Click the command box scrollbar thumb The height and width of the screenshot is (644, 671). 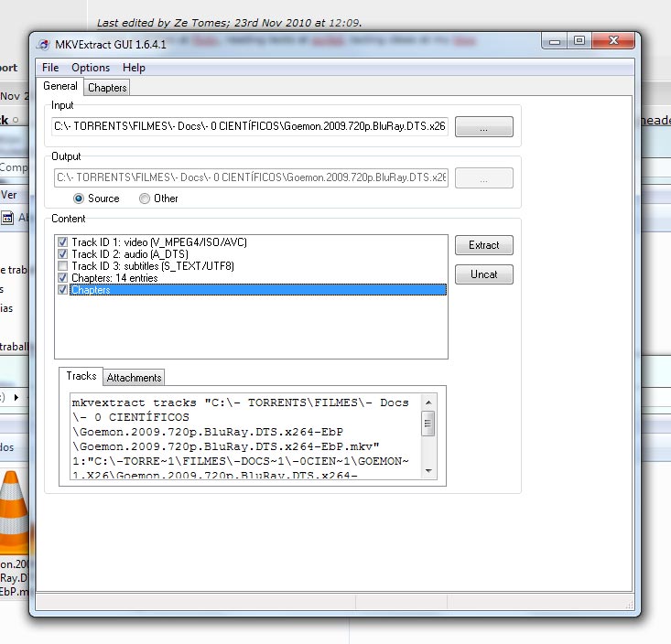[427, 424]
